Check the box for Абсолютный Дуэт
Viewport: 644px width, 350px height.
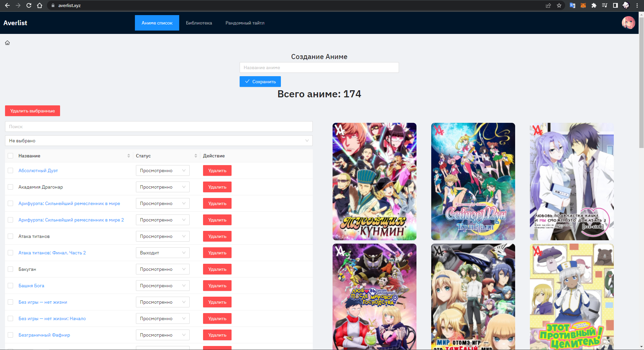pyautogui.click(x=10, y=170)
